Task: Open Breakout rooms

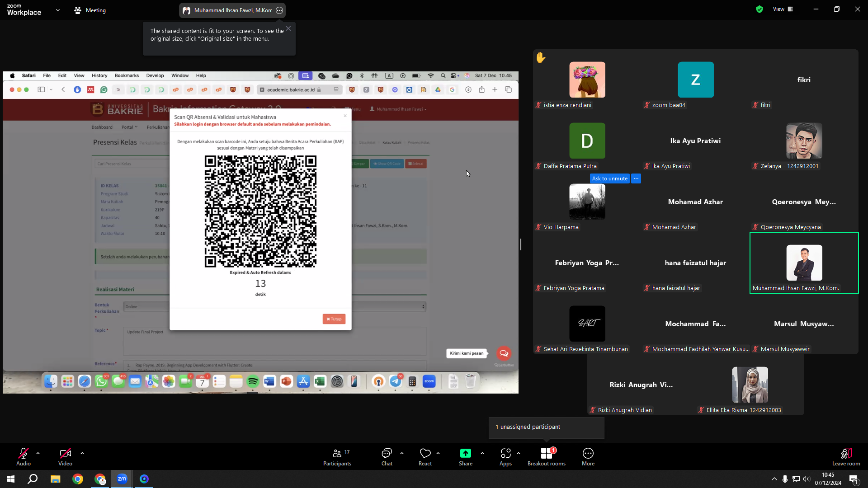Action: pyautogui.click(x=547, y=456)
